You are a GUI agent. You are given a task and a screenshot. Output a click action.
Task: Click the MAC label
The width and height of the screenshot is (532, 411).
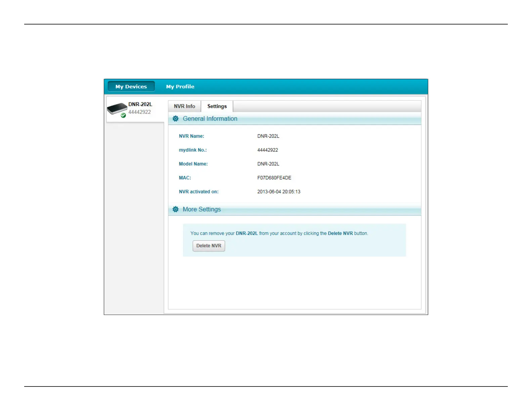185,178
